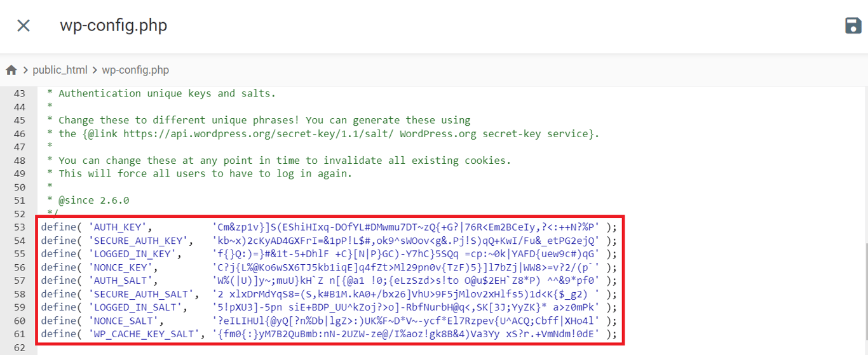The image size is (868, 355).
Task: Place cursor on the AUTH_SALT define line
Action: click(x=329, y=281)
